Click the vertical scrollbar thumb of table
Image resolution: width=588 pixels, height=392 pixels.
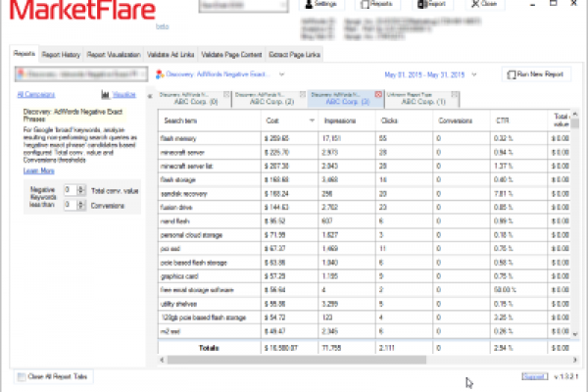(x=575, y=123)
